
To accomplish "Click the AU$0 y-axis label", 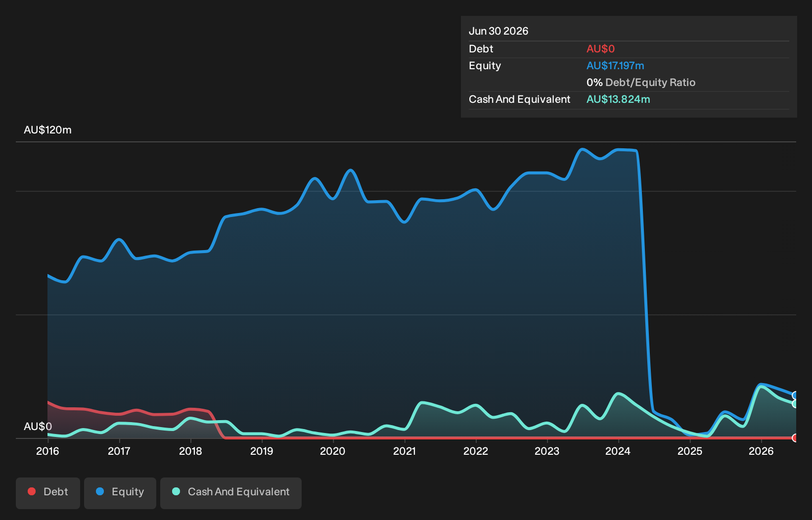I will (x=38, y=427).
